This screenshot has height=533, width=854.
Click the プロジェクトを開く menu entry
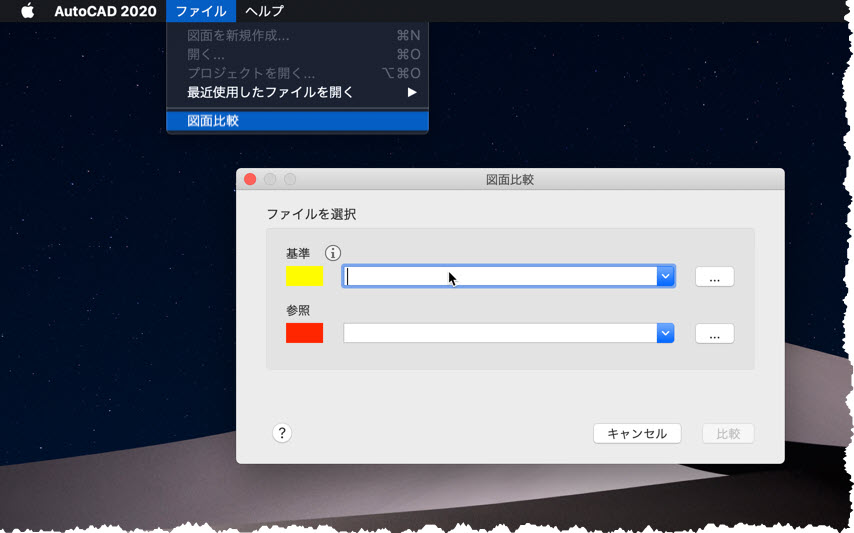[297, 73]
